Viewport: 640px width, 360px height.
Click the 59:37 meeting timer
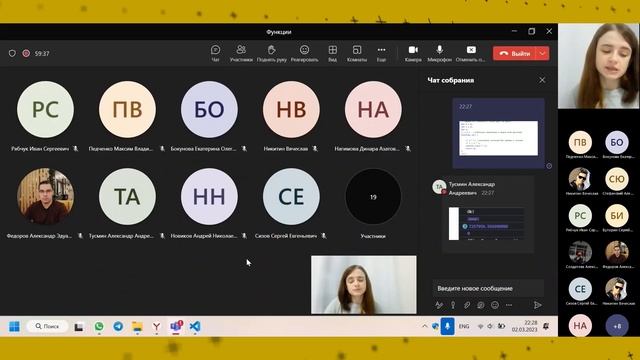coord(42,53)
